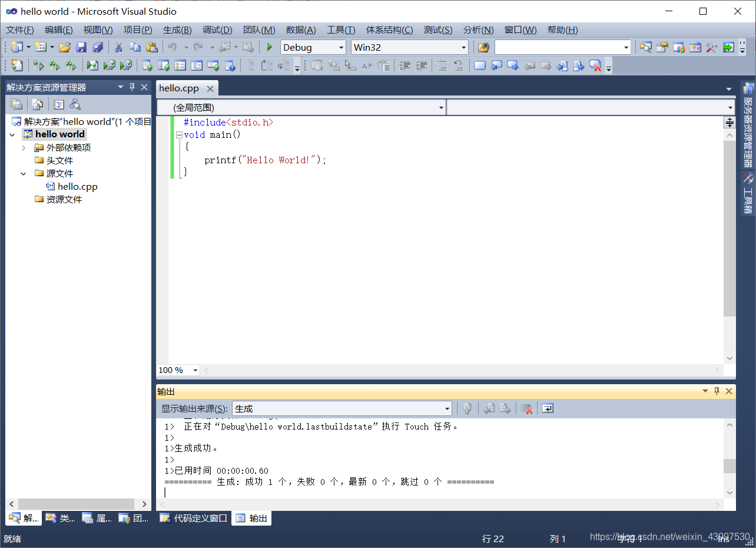756x548 pixels.
Task: Click the Start Page green arrow icon
Action: pyautogui.click(x=728, y=48)
